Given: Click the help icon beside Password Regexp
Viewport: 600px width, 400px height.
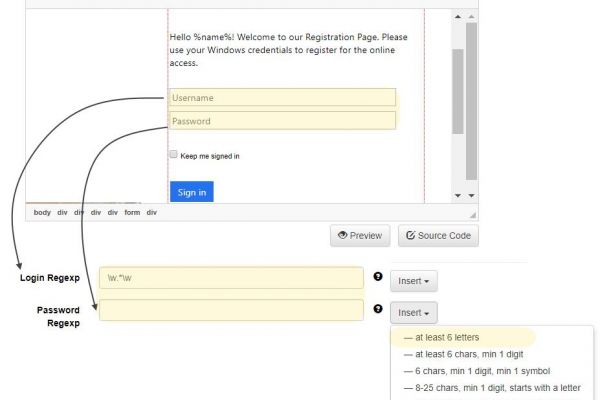Looking at the screenshot, I should click(x=378, y=310).
